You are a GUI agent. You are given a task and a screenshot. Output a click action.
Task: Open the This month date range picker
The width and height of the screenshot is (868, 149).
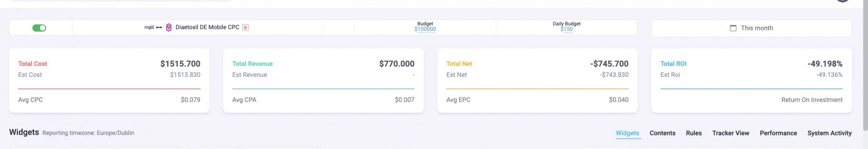coord(751,28)
